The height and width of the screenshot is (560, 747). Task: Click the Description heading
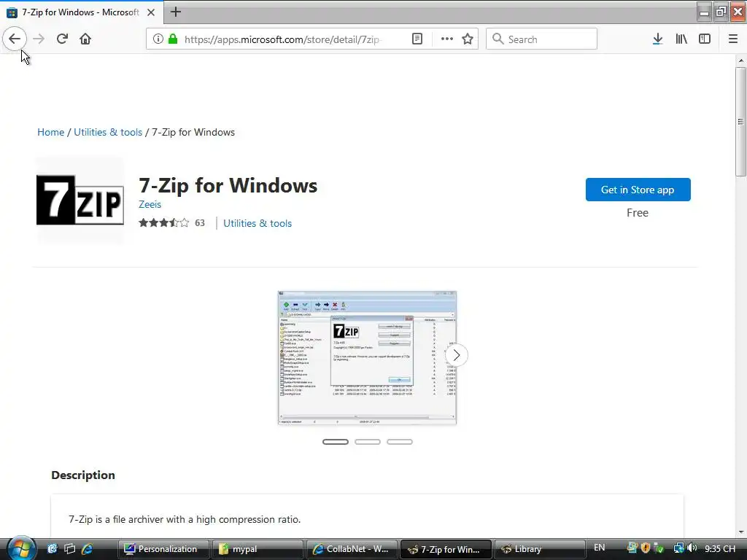tap(83, 475)
